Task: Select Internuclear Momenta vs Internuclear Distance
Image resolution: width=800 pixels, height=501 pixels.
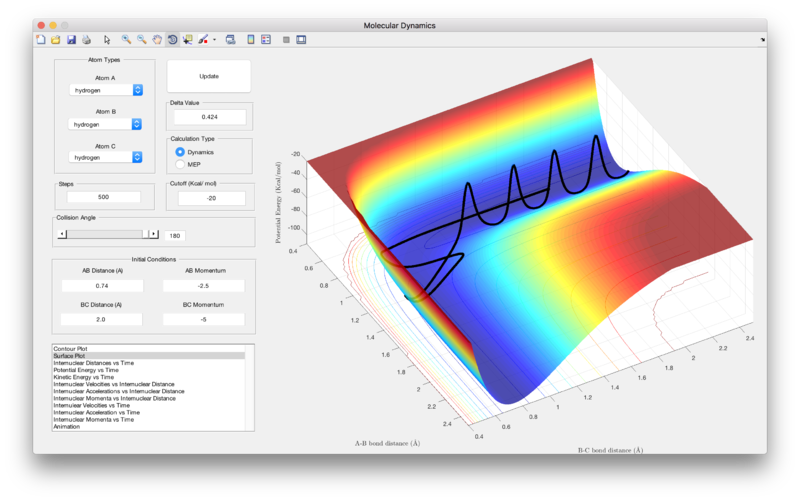Action: [115, 398]
